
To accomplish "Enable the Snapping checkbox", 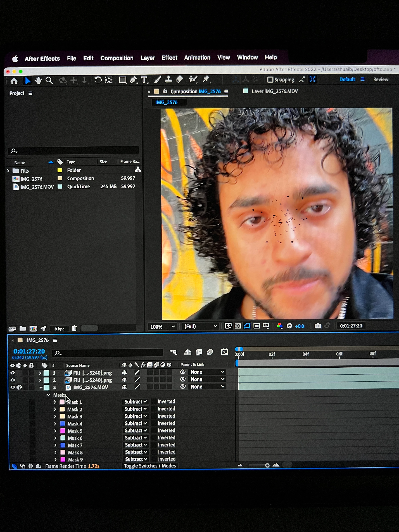I will point(270,80).
